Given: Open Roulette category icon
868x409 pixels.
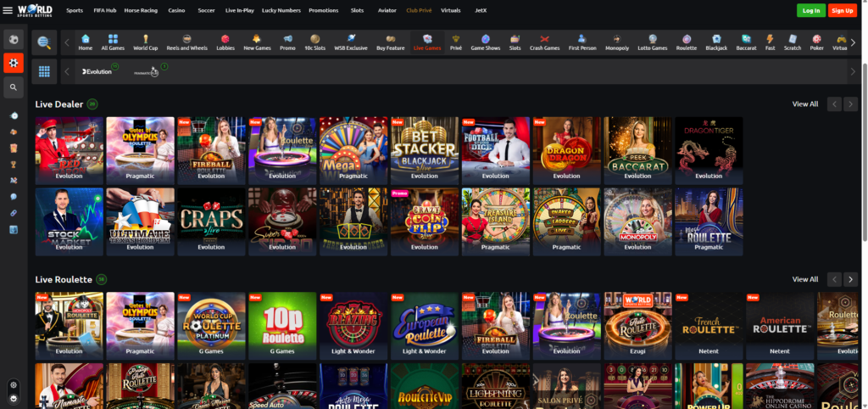Looking at the screenshot, I should tap(687, 42).
